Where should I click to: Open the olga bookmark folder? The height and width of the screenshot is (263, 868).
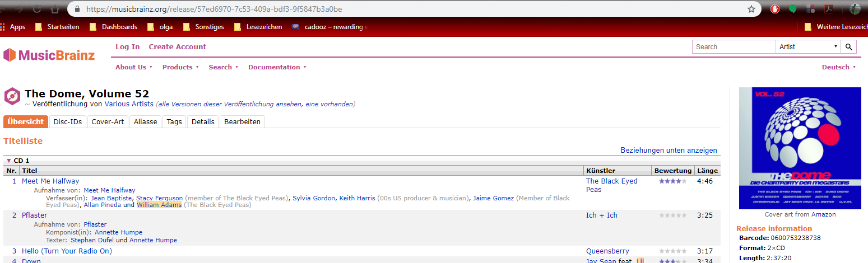coord(160,27)
